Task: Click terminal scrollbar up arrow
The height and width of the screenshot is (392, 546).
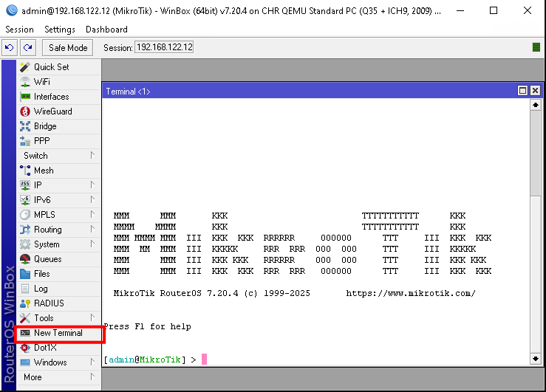Action: tap(536, 105)
